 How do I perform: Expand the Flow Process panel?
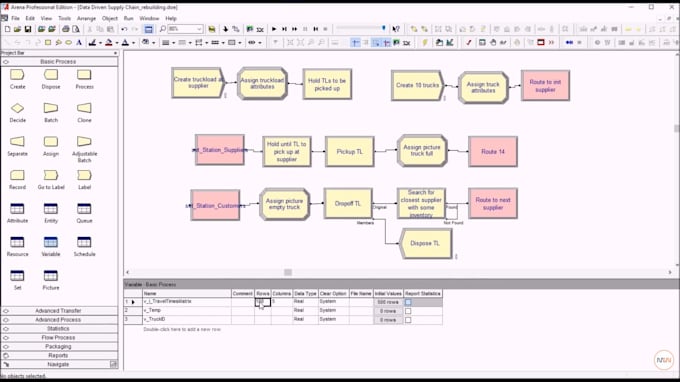[59, 337]
